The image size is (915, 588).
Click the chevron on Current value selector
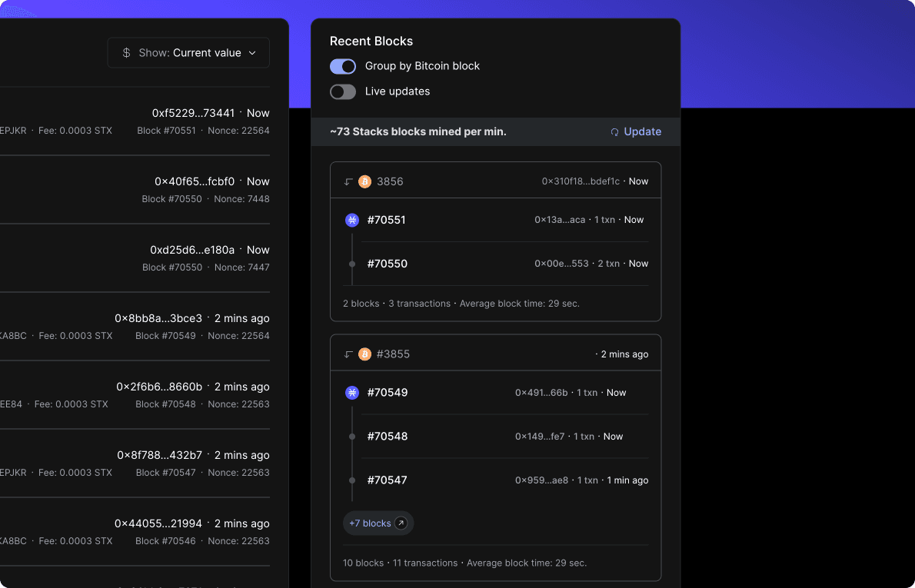point(252,53)
